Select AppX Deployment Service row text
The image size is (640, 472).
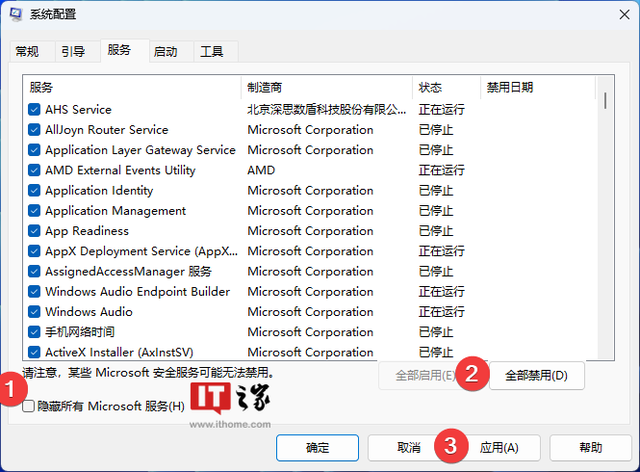pos(141,251)
